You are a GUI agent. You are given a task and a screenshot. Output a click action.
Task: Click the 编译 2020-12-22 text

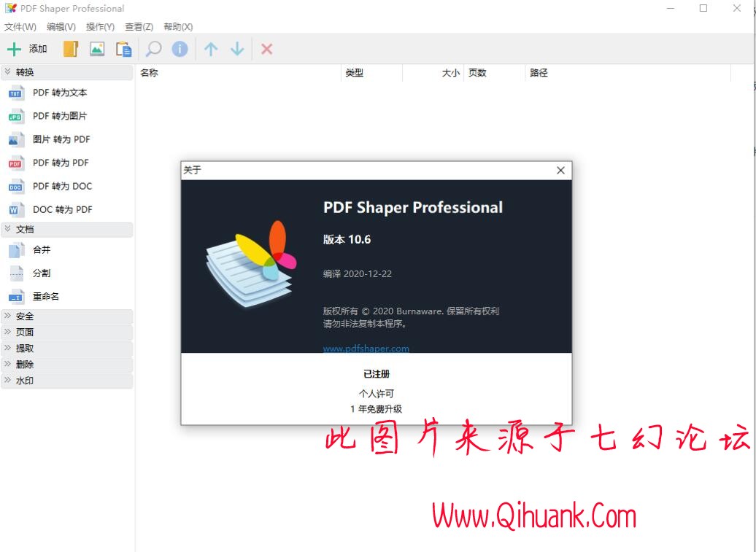click(358, 273)
